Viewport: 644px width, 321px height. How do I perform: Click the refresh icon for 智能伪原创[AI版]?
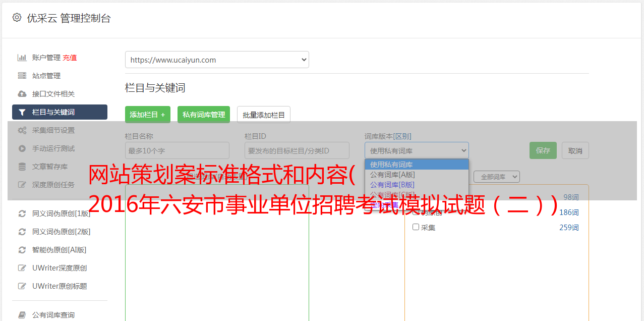point(22,250)
